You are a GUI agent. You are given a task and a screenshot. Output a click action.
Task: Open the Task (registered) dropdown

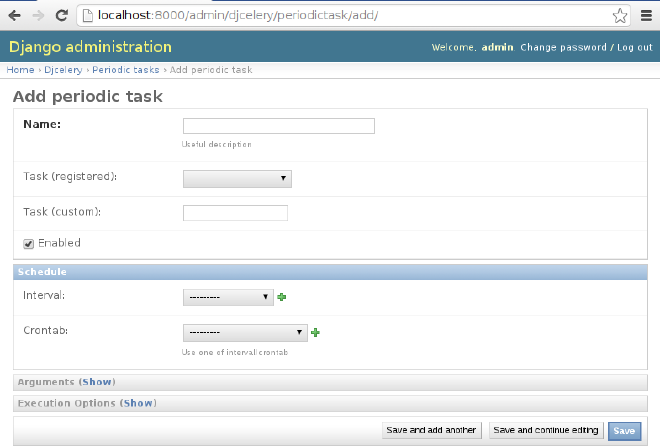237,178
